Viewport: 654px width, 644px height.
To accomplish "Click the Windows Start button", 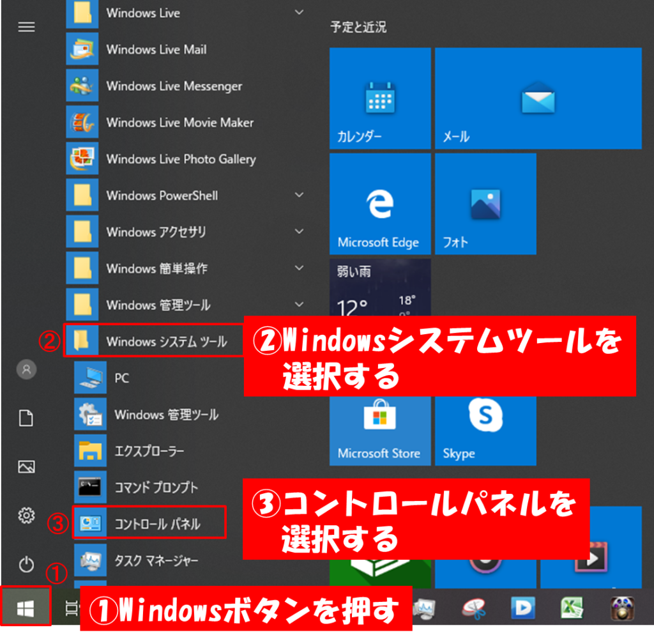I will [x=26, y=606].
